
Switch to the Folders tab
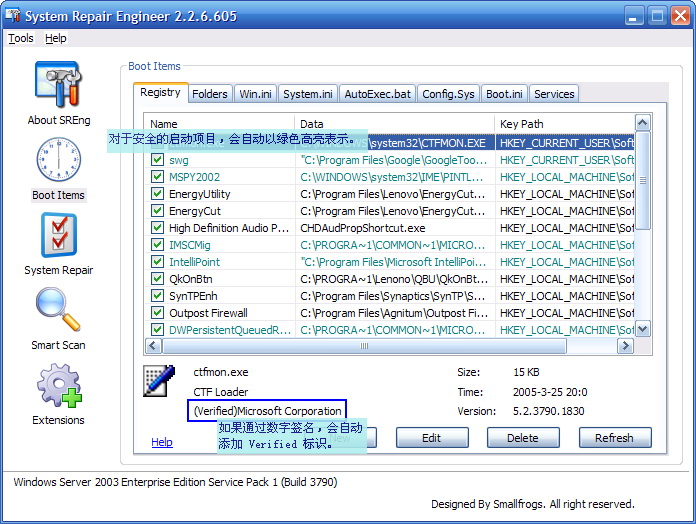(x=210, y=94)
